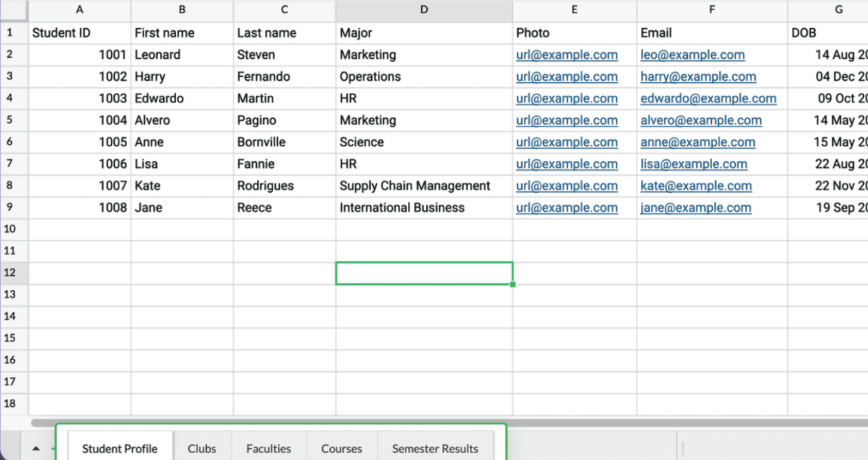Switch to the Clubs sheet tab
868x460 pixels.
point(202,448)
